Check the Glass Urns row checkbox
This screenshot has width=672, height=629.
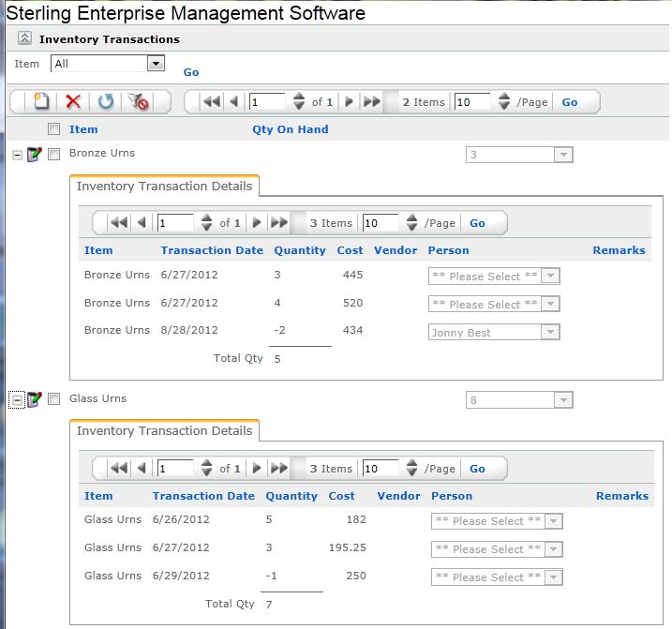pos(53,398)
